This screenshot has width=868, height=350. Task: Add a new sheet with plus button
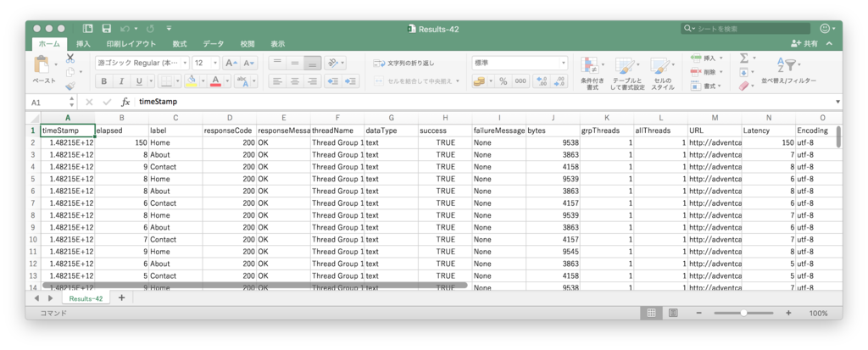(122, 298)
